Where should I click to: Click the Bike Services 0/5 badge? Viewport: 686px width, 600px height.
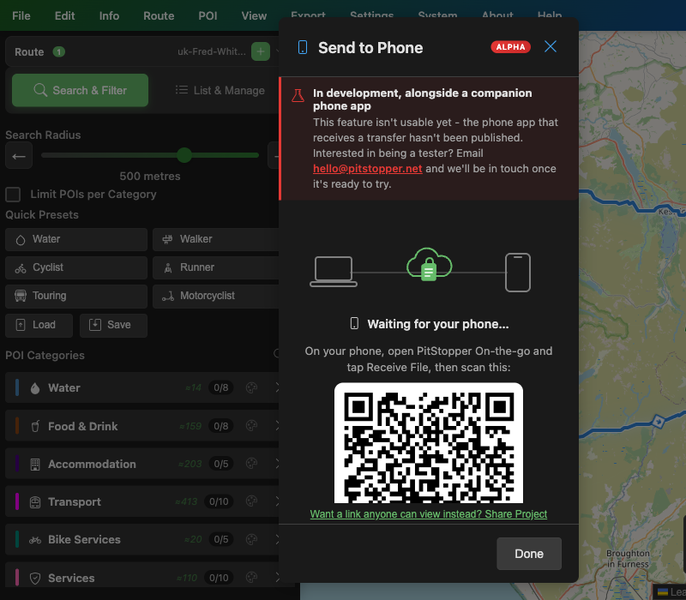click(x=221, y=540)
